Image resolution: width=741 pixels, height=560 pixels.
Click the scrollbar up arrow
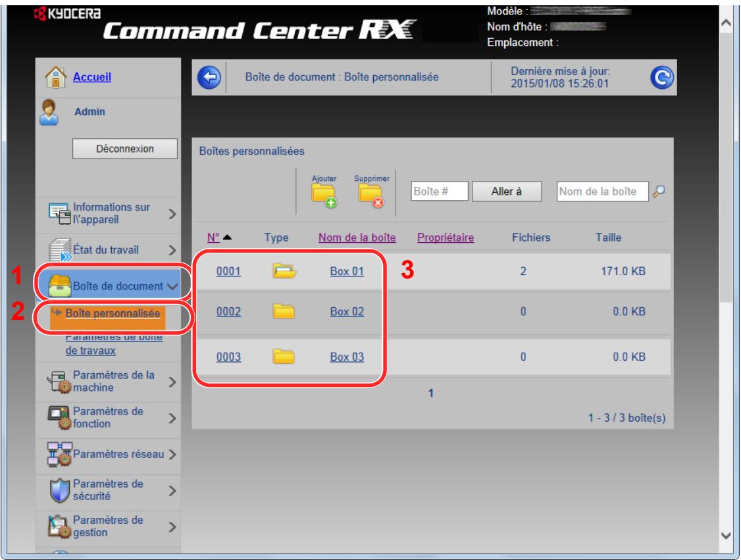click(726, 22)
